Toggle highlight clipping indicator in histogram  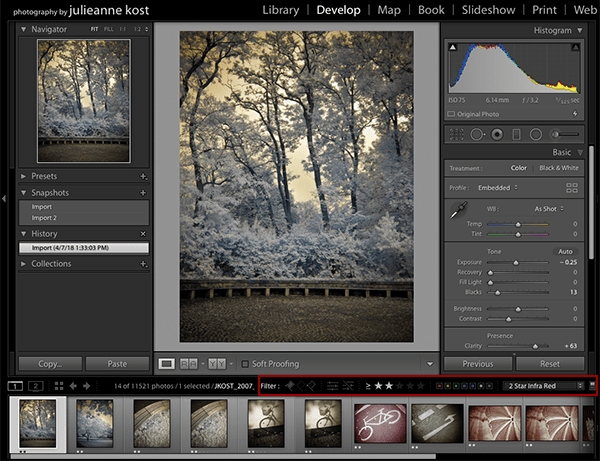click(x=575, y=47)
